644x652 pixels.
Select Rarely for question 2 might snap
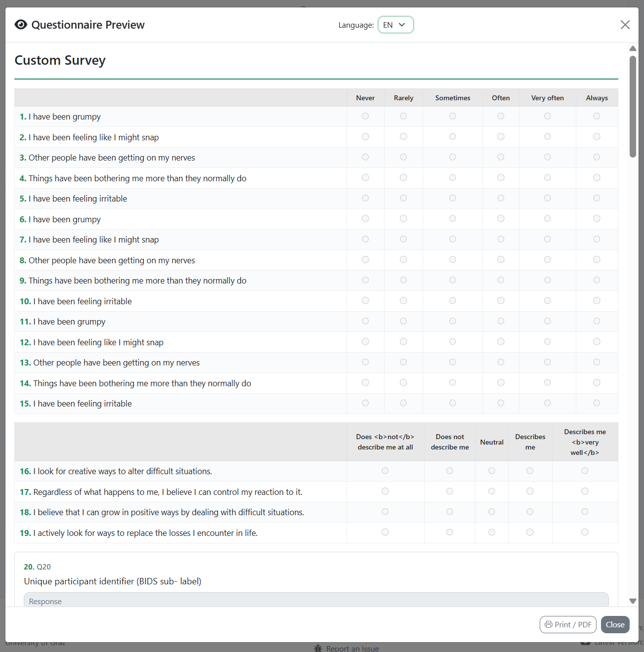point(403,136)
